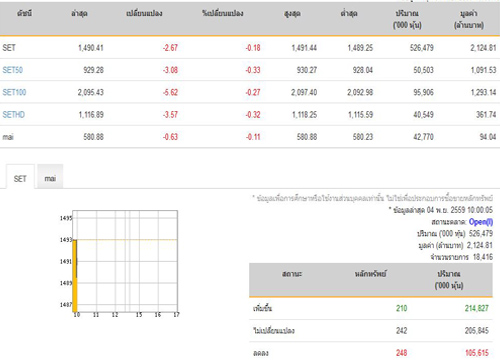The width and height of the screenshot is (500, 360).
Task: Select SETHD last value 1,116.89
Action: (x=91, y=115)
